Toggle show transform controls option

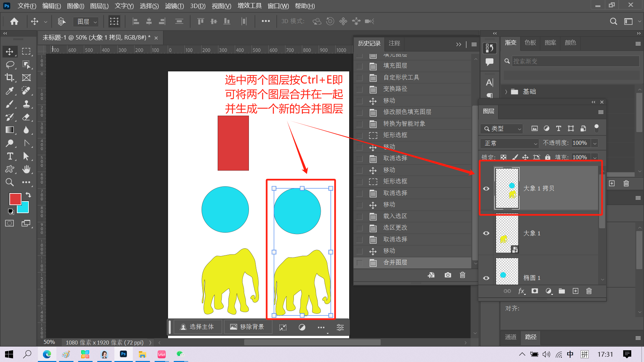pos(114,21)
